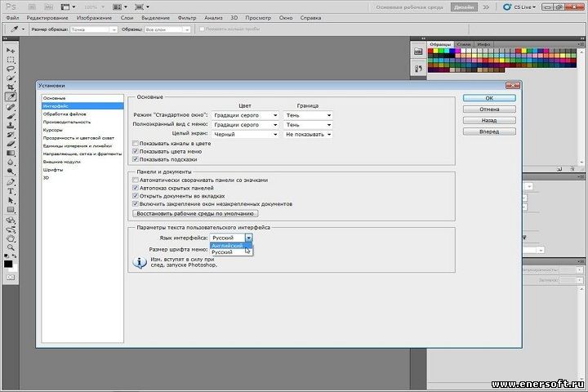The image size is (588, 392).
Task: Open Mini Bridge panel icon in dock
Action: pyautogui.click(x=418, y=51)
